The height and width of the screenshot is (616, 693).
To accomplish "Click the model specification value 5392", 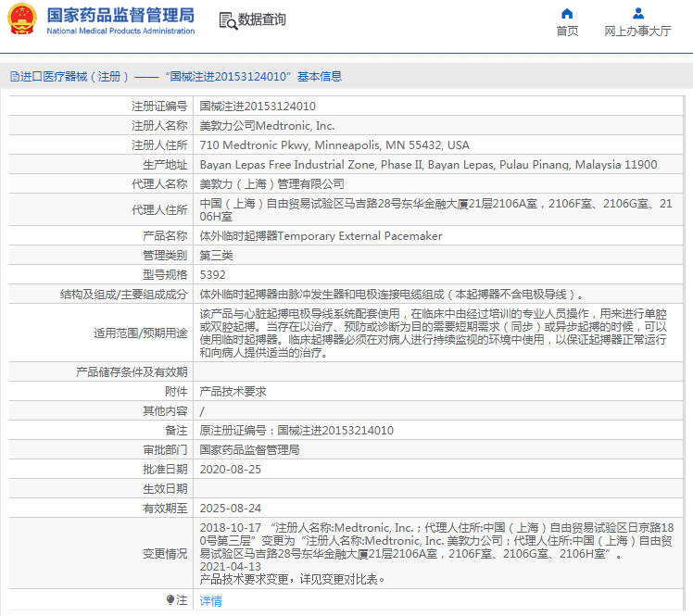I will (213, 275).
